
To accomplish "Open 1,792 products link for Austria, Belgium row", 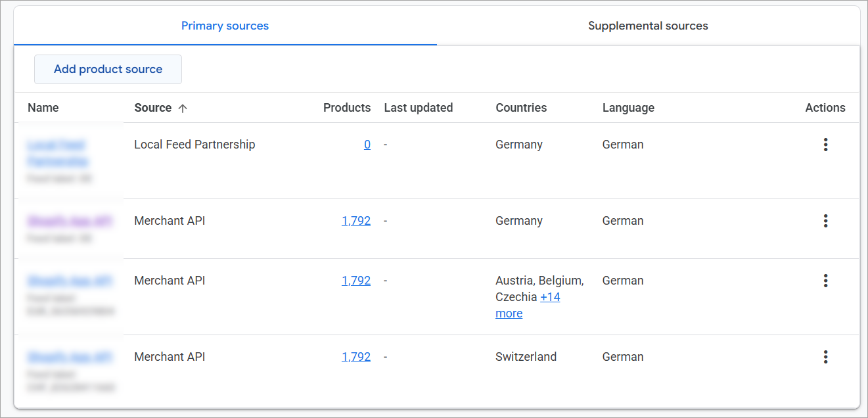I will pyautogui.click(x=356, y=281).
